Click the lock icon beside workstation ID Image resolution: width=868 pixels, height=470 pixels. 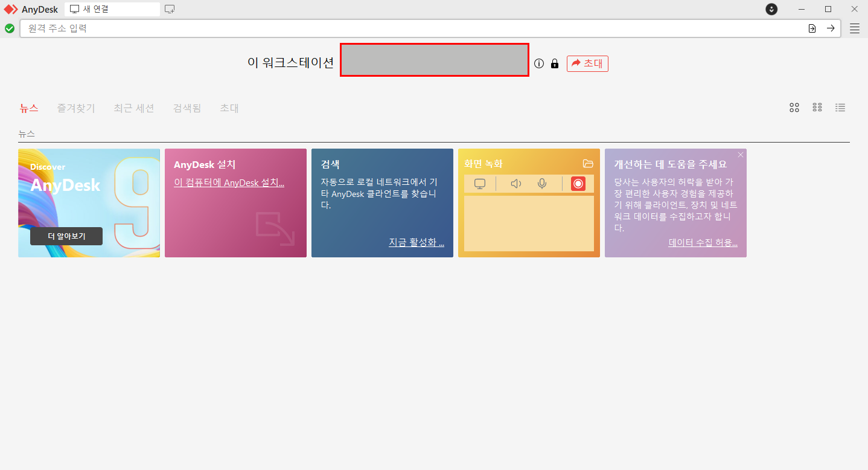(x=555, y=63)
